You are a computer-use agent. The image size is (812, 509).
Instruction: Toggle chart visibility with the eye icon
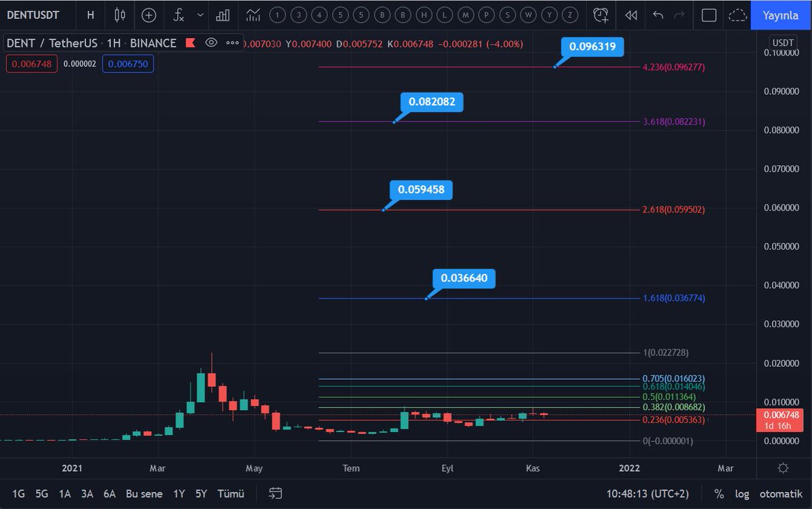210,43
